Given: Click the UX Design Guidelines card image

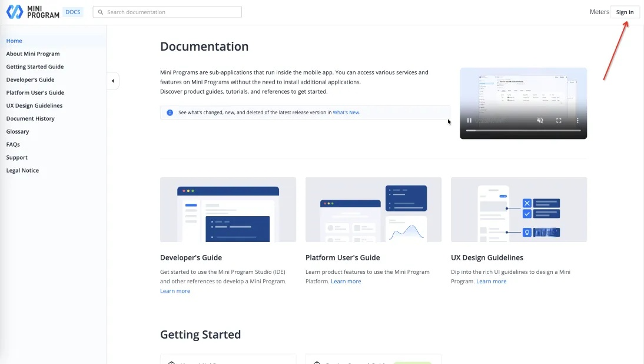Looking at the screenshot, I should (x=519, y=210).
